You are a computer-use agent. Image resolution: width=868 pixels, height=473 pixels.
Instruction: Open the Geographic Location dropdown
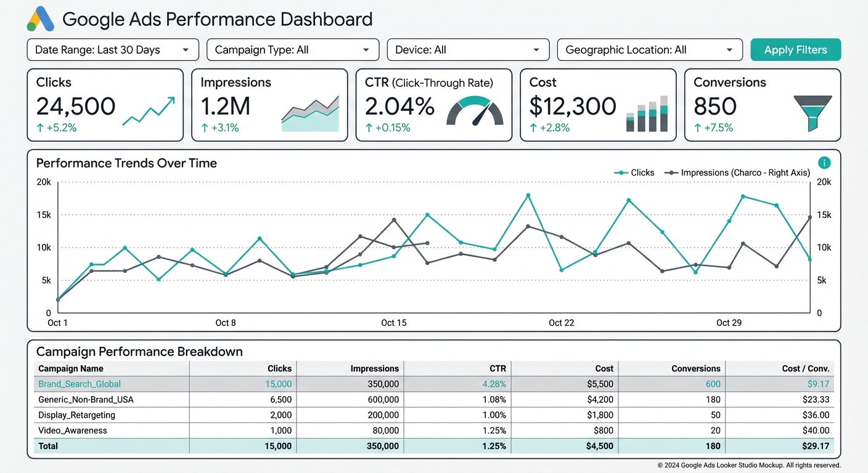click(649, 50)
